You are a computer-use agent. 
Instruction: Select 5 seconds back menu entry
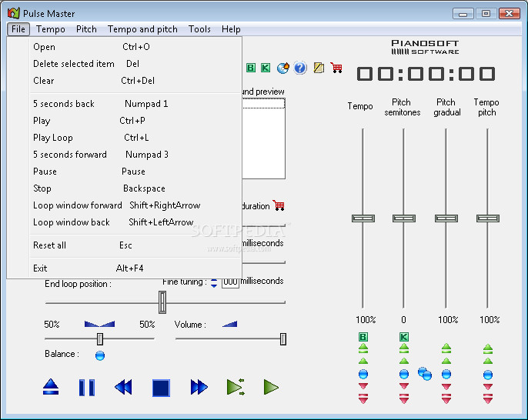tap(135, 104)
